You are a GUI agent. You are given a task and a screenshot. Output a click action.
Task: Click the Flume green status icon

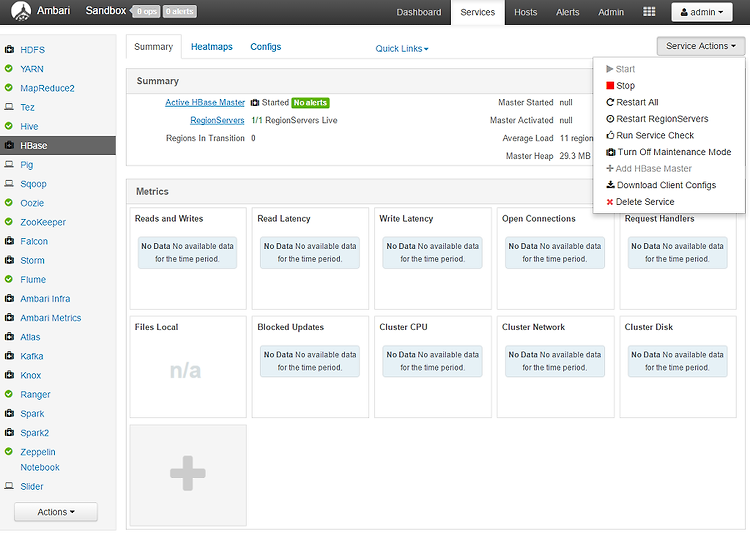(9, 279)
